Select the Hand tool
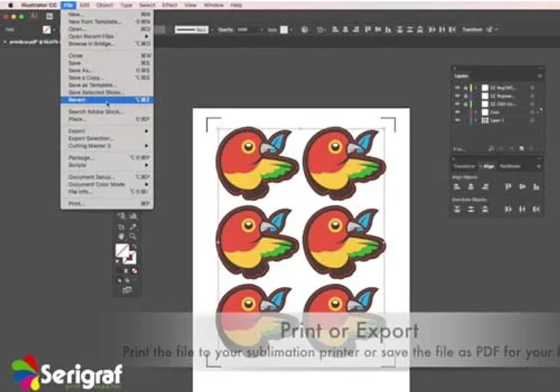560x392 pixels. pyautogui.click(x=122, y=237)
